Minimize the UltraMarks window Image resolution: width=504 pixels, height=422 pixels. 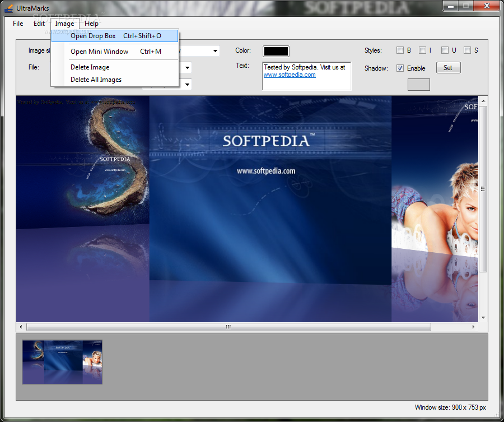click(x=451, y=6)
